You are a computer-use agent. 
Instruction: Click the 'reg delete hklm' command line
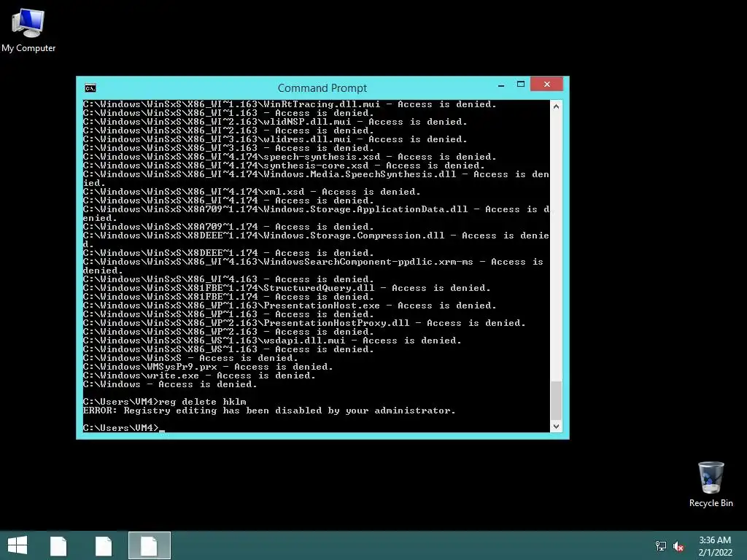click(164, 402)
